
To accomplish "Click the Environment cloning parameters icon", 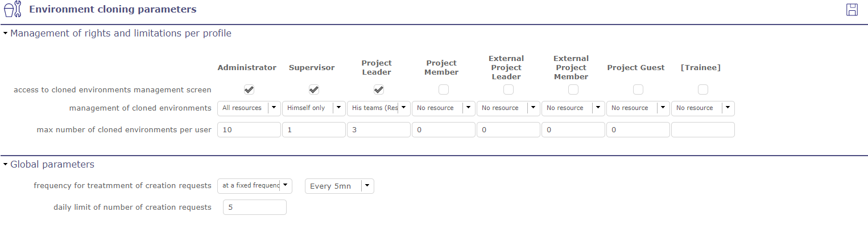I will (13, 9).
